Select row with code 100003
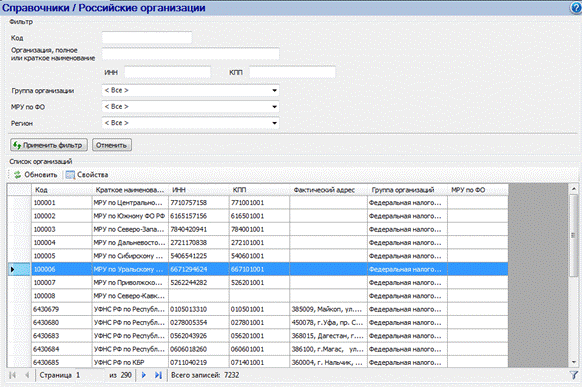 (x=258, y=229)
